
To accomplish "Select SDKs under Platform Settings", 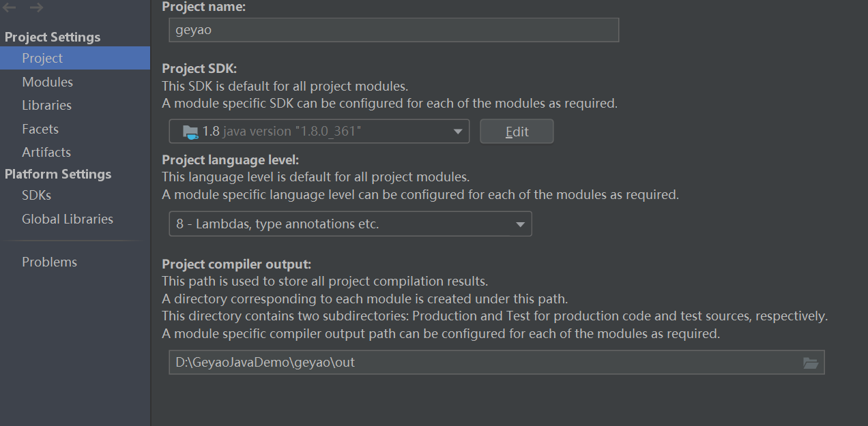I will 36,196.
